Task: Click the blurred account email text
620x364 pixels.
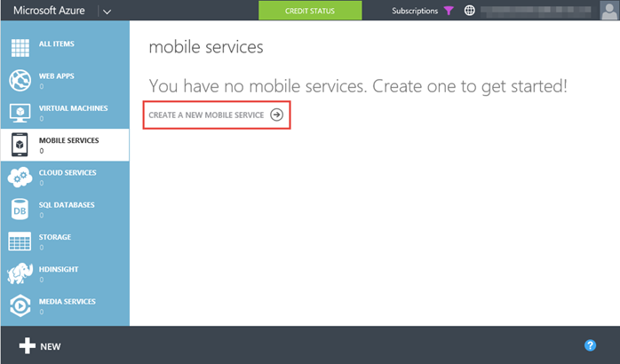Action: (x=537, y=11)
